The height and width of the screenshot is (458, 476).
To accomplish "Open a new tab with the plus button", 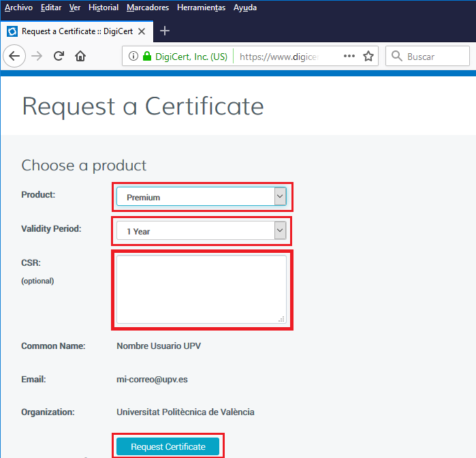I will click(x=164, y=31).
